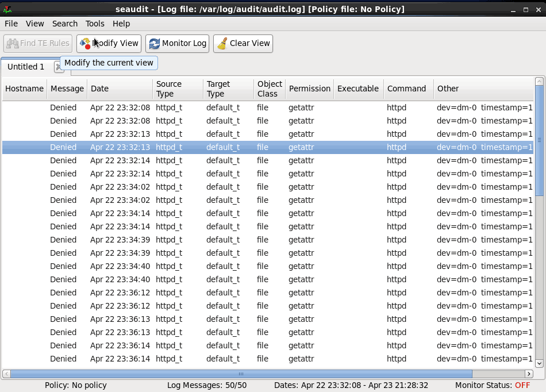The image size is (546, 392).
Task: Open the Tools menu
Action: pos(95,24)
